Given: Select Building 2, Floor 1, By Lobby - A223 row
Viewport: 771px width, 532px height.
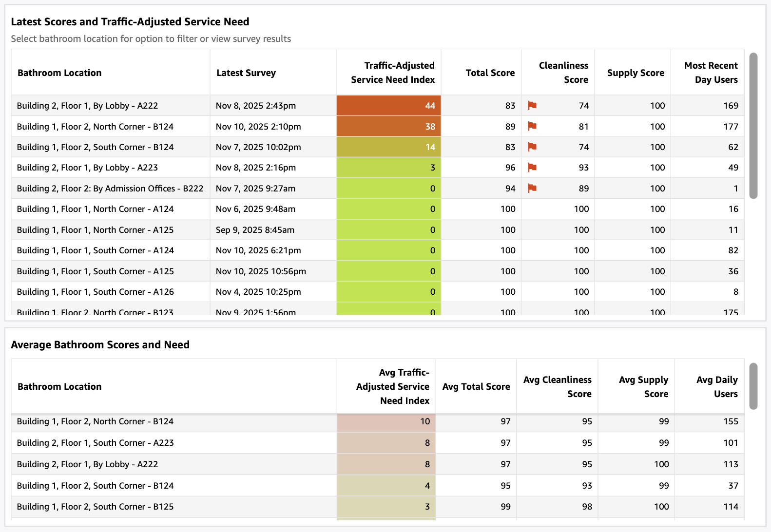Looking at the screenshot, I should pyautogui.click(x=87, y=168).
